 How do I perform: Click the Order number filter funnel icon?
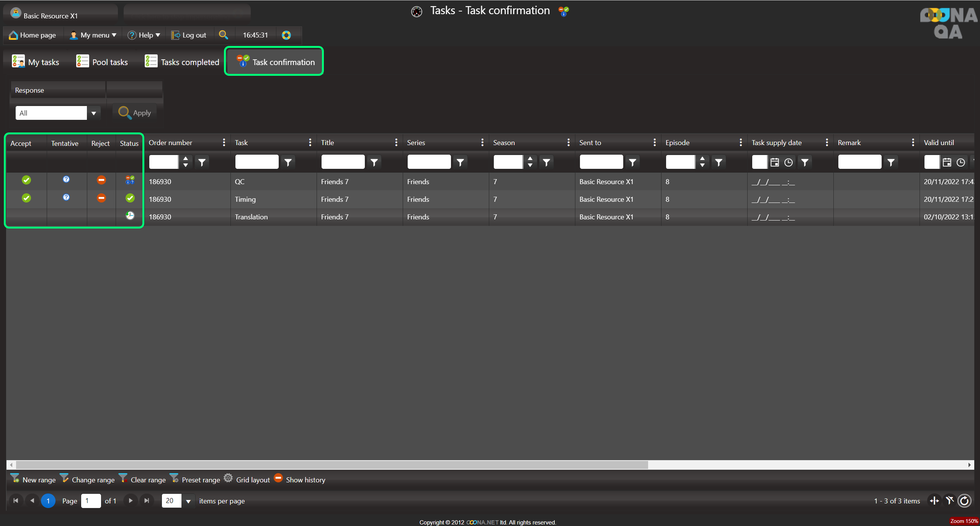[202, 162]
